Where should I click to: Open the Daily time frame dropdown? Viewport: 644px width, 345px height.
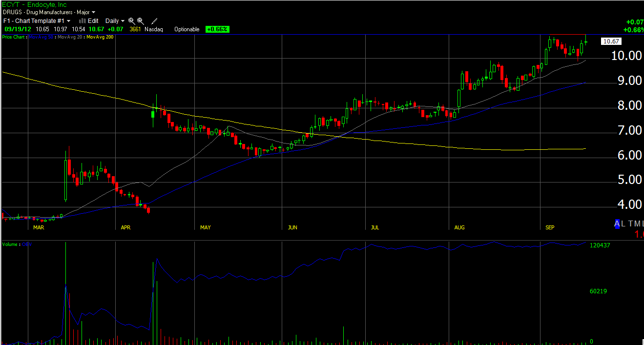[115, 21]
